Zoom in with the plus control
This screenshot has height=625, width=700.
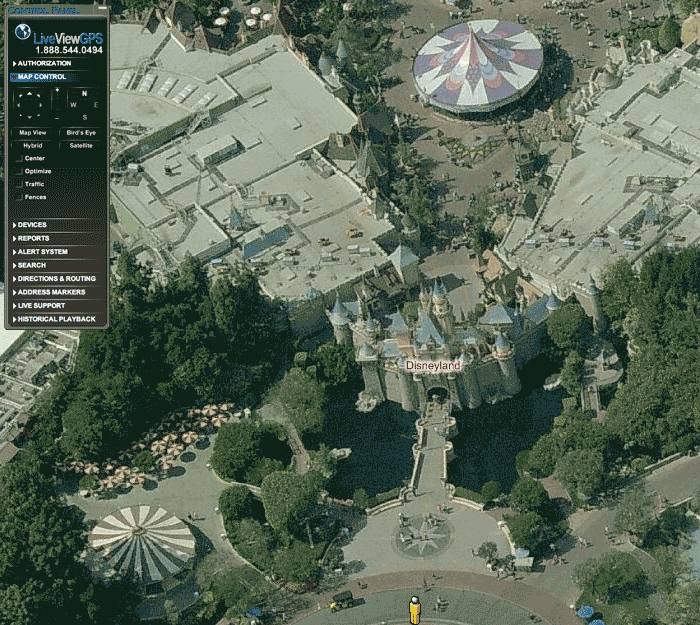point(56,91)
